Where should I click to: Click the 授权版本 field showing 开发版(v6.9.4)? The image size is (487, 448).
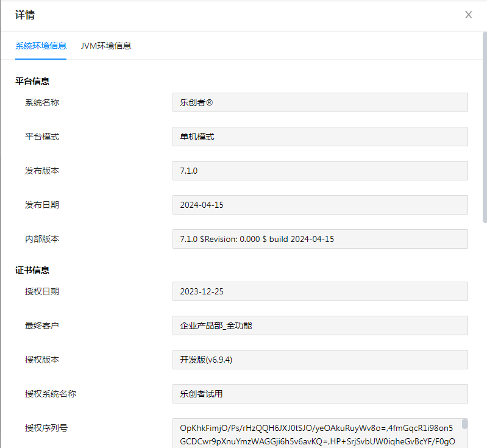(x=320, y=360)
